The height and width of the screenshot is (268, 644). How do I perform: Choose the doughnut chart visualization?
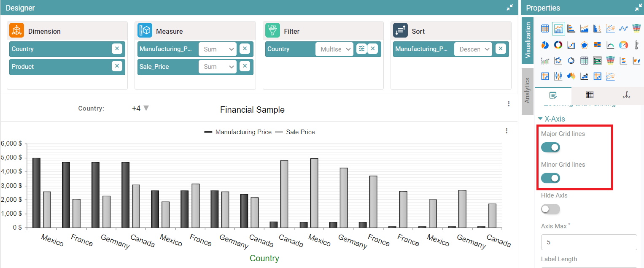(x=558, y=45)
